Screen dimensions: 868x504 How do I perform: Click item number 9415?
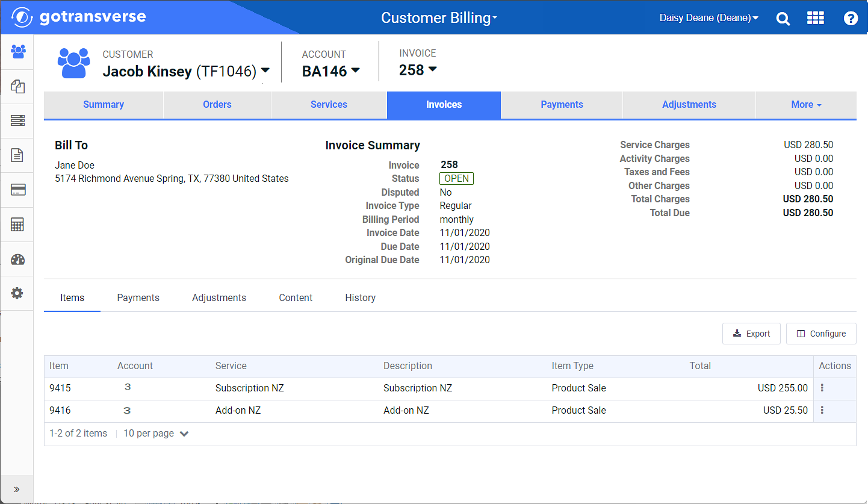coord(60,388)
